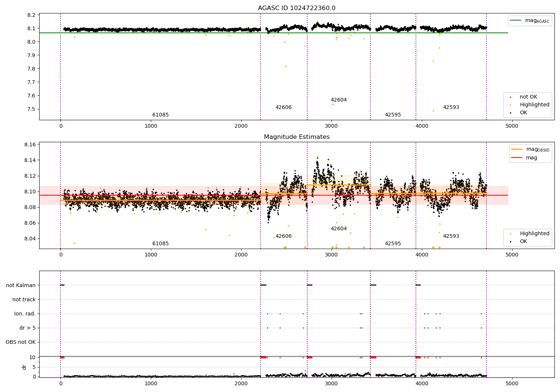Click the 'Ion. rad.' axis label

pyautogui.click(x=25, y=314)
